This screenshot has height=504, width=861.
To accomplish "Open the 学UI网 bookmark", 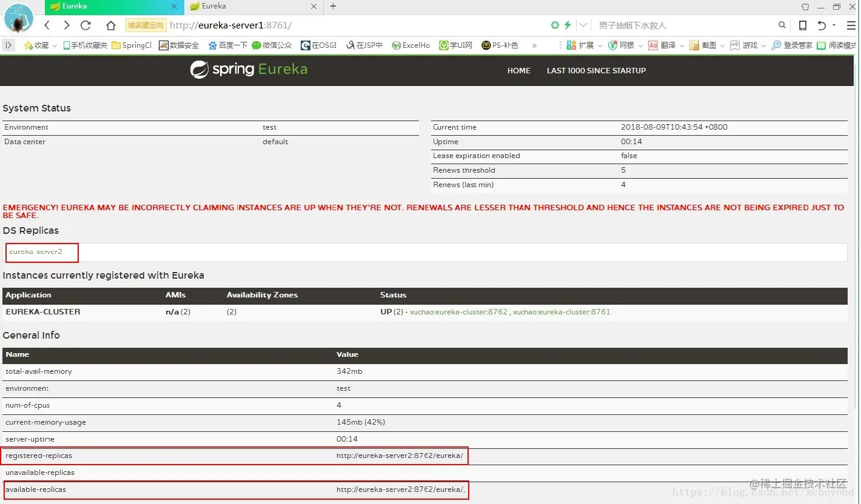I will 456,45.
